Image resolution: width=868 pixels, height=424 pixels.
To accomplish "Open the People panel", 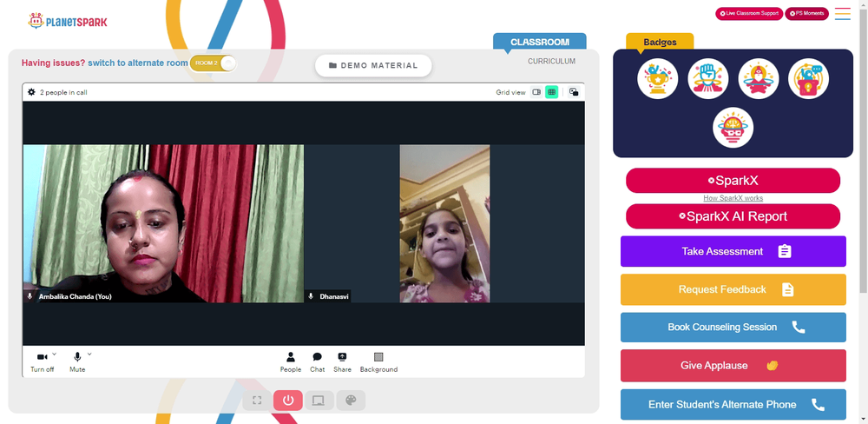I will (291, 362).
